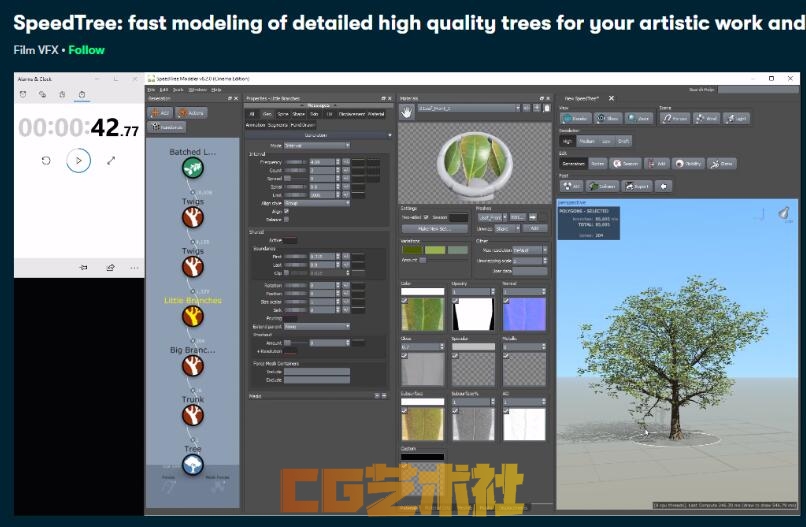
Task: Toggle the Metallic map checkbox
Action: tap(506, 355)
